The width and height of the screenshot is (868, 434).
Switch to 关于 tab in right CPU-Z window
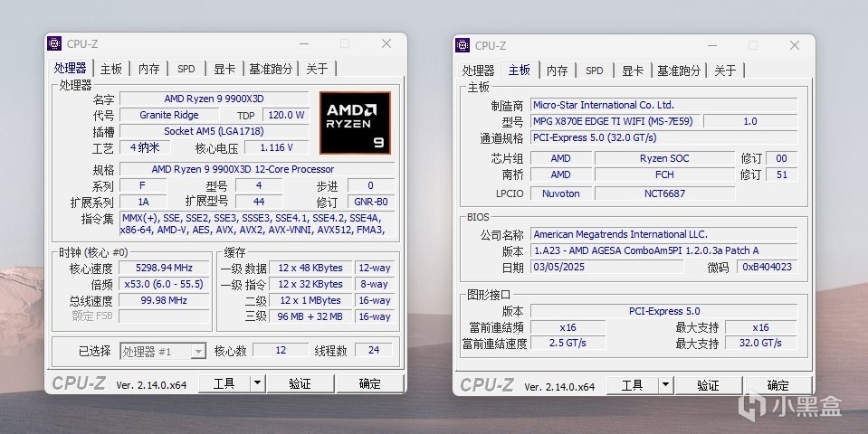(725, 71)
